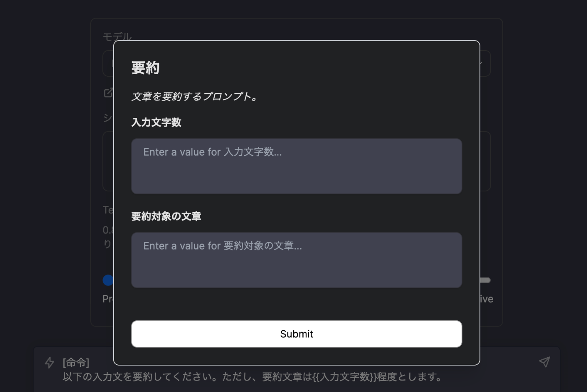The height and width of the screenshot is (392, 587).
Task: Open the model selection combo box
Action: [x=485, y=64]
